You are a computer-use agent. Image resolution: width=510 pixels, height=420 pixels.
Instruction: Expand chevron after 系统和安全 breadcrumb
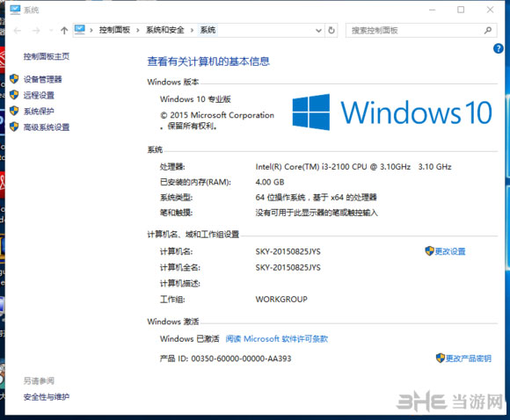click(x=192, y=31)
